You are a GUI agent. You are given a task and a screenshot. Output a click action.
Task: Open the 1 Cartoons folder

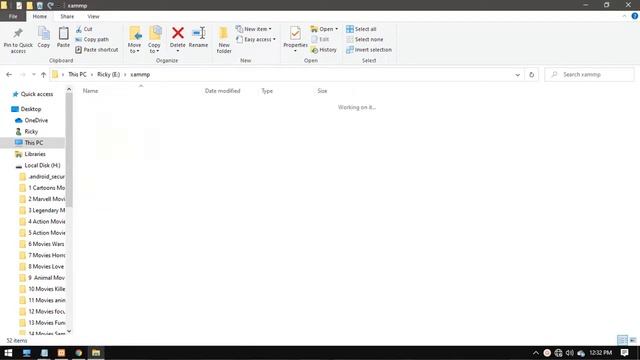[42, 188]
